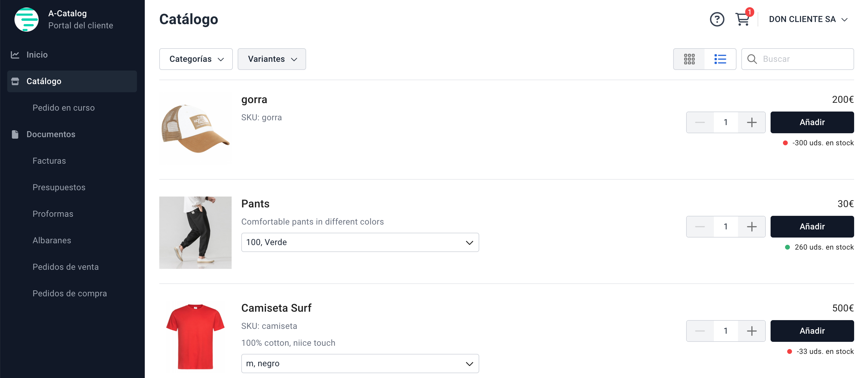Screen dimensions: 868x378
Task: Open Pedido en curso in sidebar
Action: pos(64,108)
